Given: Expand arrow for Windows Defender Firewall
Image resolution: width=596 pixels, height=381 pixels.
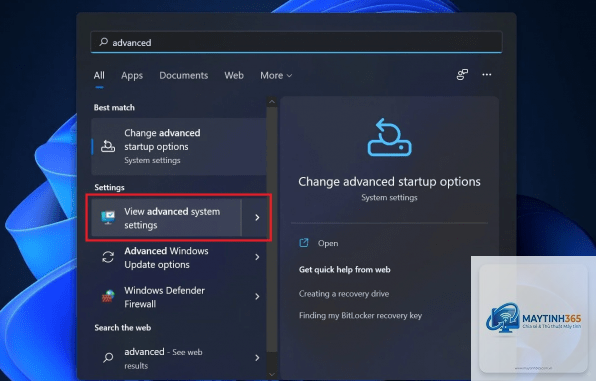Looking at the screenshot, I should (x=257, y=297).
